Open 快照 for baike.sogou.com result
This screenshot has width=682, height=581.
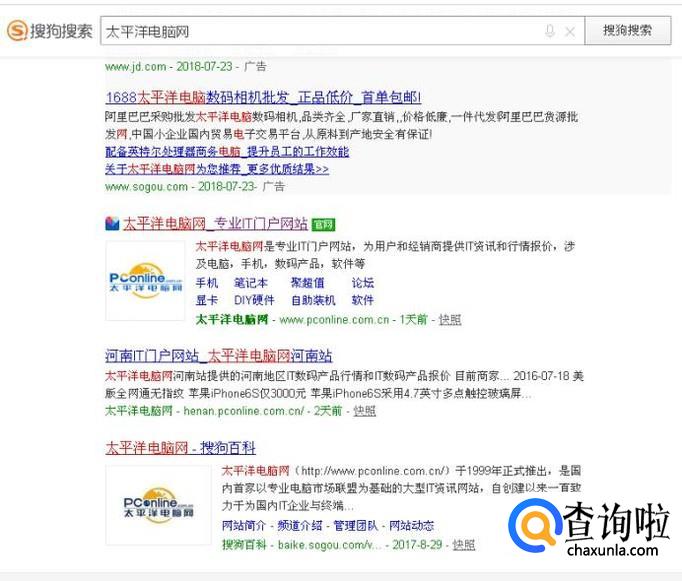coord(464,544)
